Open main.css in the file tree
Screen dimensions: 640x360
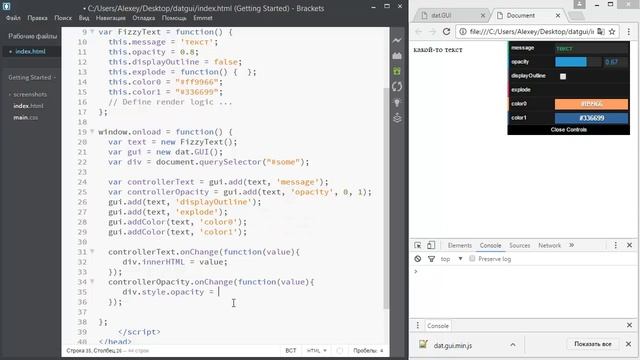pyautogui.click(x=25, y=118)
